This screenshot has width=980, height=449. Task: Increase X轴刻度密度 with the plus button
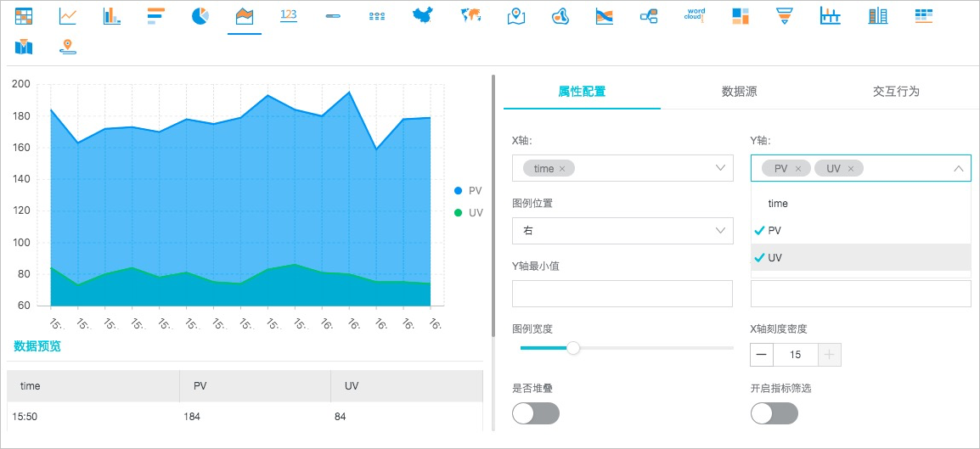tap(830, 355)
